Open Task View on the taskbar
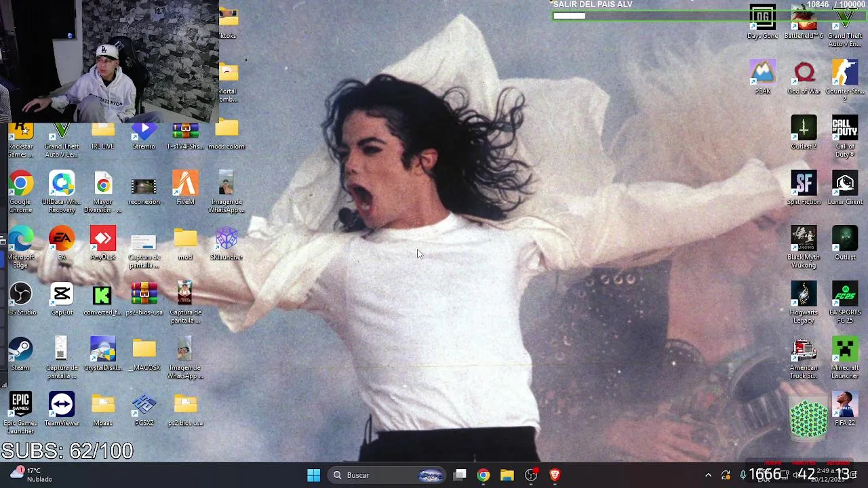Image resolution: width=868 pixels, height=488 pixels. coord(460,475)
